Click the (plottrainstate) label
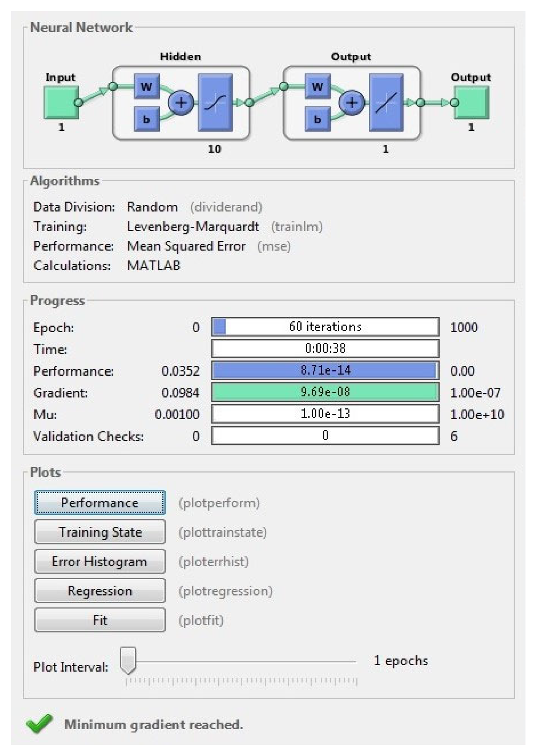This screenshot has height=756, width=539. 223,532
